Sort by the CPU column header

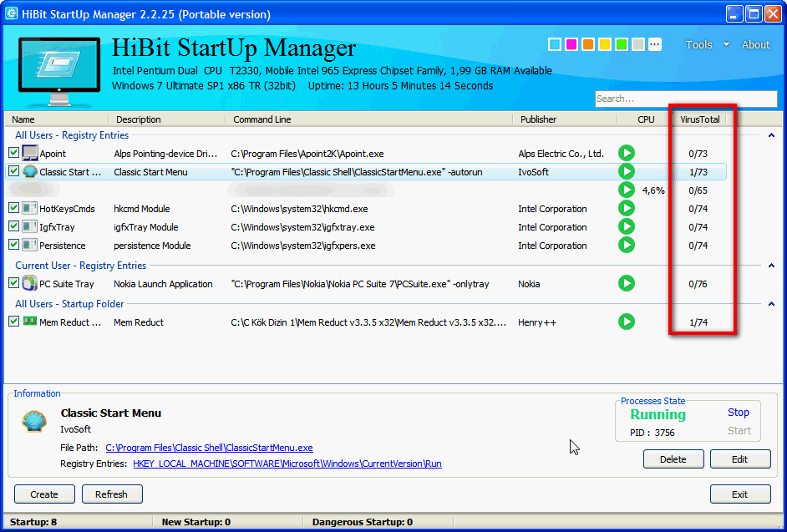[x=645, y=119]
